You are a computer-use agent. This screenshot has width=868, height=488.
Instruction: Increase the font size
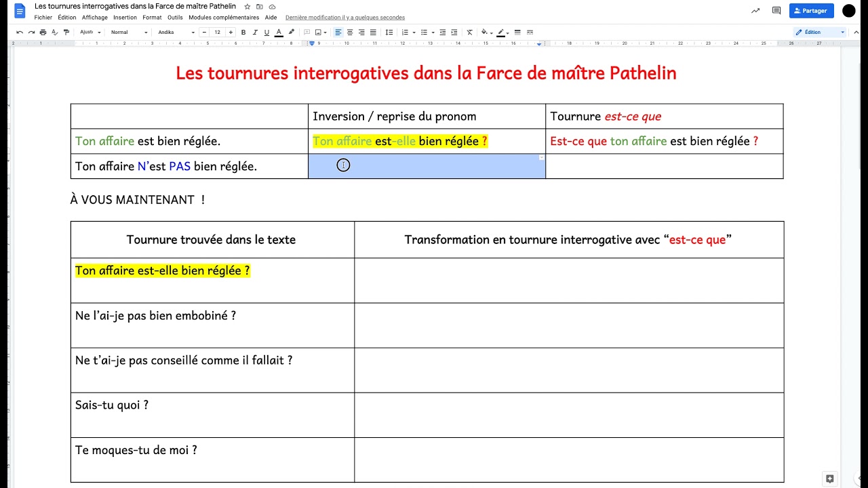coord(231,32)
